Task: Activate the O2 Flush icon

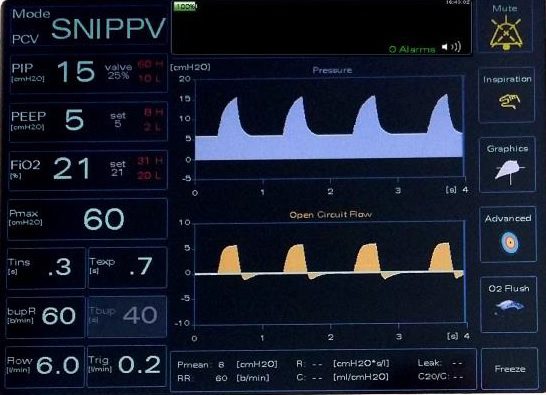Action: [x=509, y=306]
